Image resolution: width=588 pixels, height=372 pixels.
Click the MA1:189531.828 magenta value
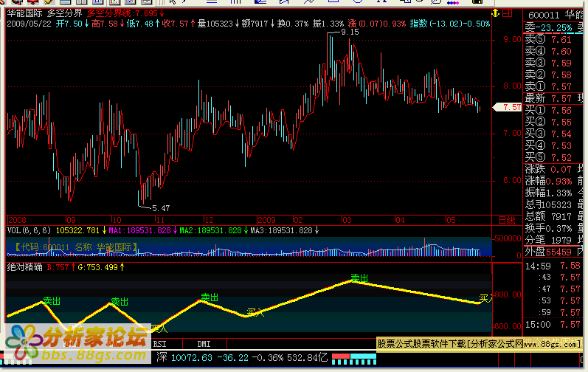pos(143,230)
